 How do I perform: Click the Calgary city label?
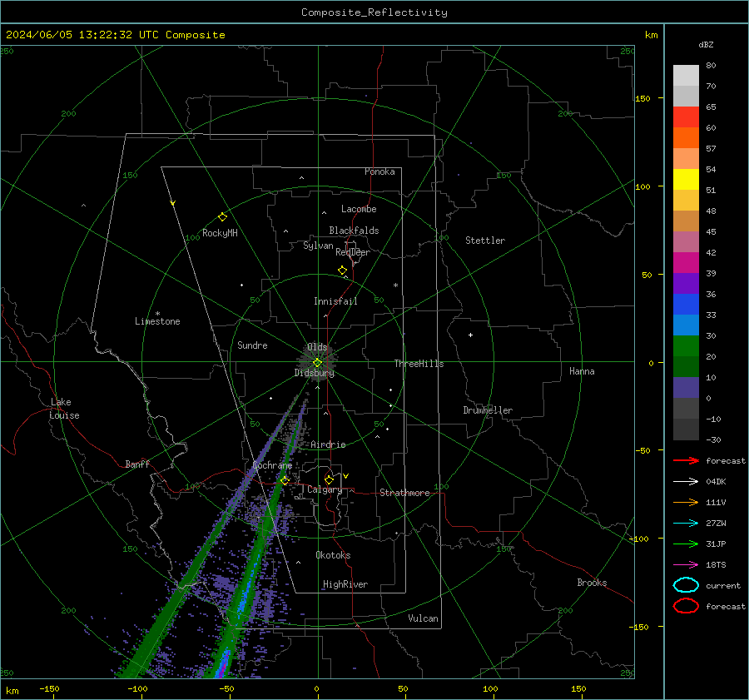coord(325,489)
